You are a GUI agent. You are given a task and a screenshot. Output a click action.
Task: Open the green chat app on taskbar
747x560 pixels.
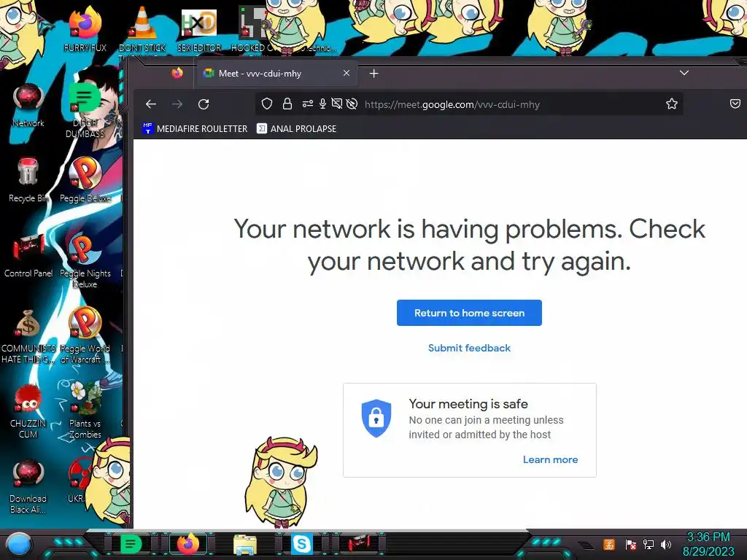click(131, 544)
